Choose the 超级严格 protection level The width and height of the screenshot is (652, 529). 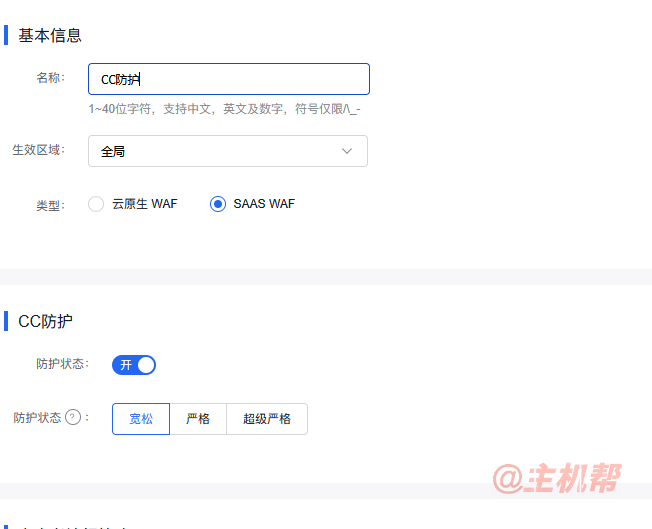[x=267, y=419]
